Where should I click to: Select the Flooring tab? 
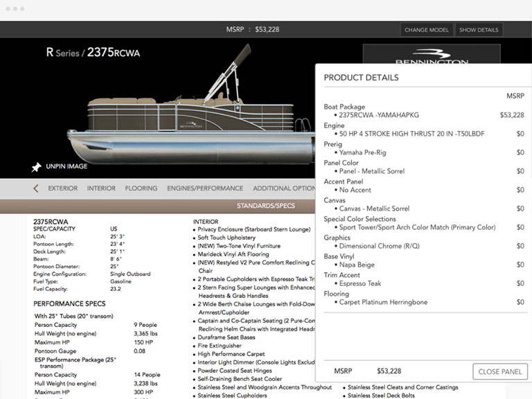point(141,188)
